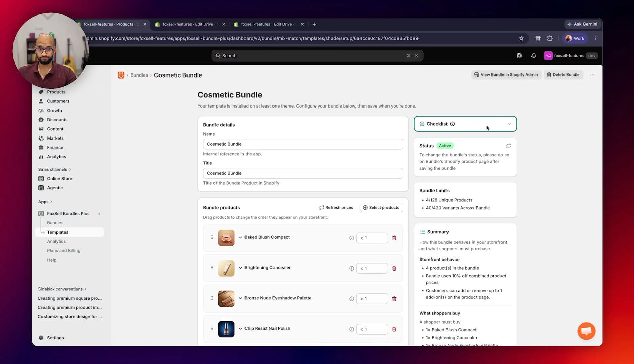Click the Ask Gemini button
Viewport: 634px width, 364px height.
tap(582, 24)
